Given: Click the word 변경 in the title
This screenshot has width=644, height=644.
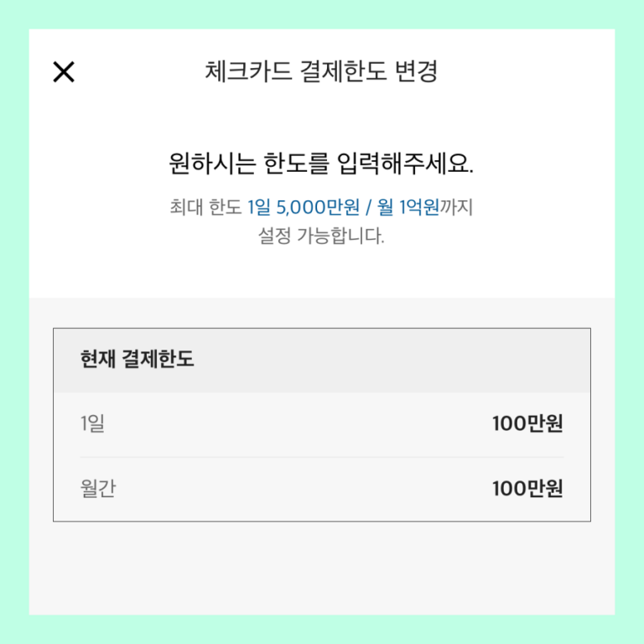Looking at the screenshot, I should 415,72.
